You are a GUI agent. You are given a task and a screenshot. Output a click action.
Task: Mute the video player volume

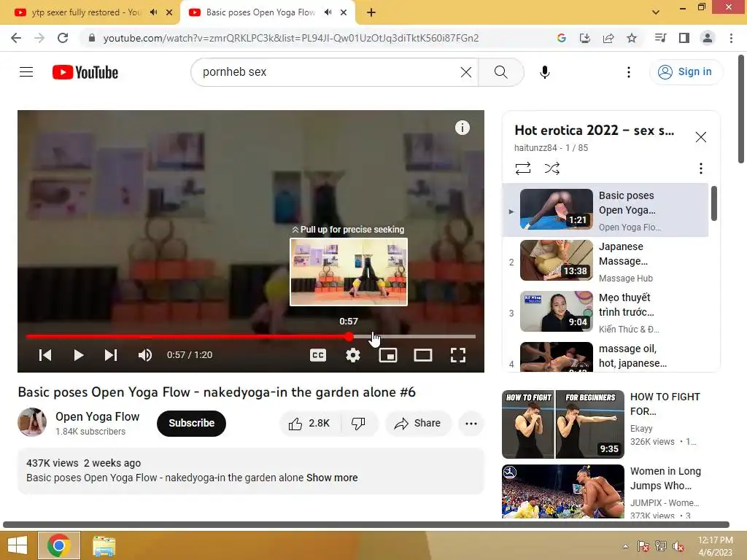(145, 355)
